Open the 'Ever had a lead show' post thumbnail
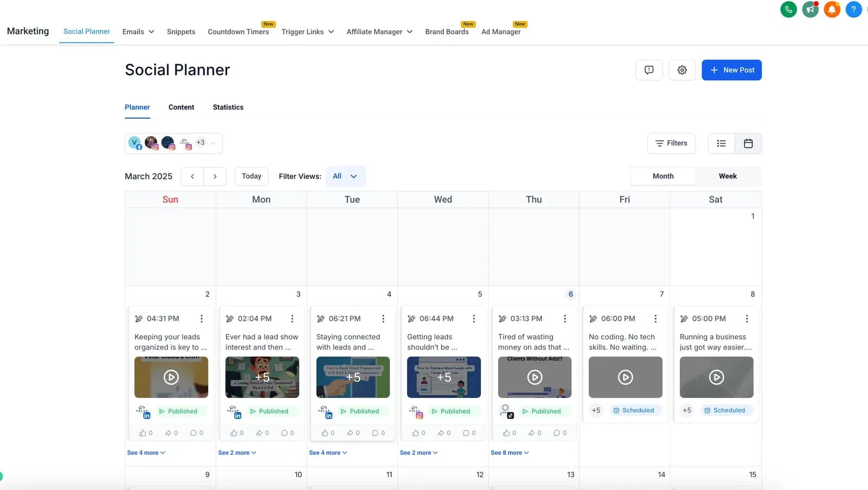The height and width of the screenshot is (490, 868). pos(262,377)
